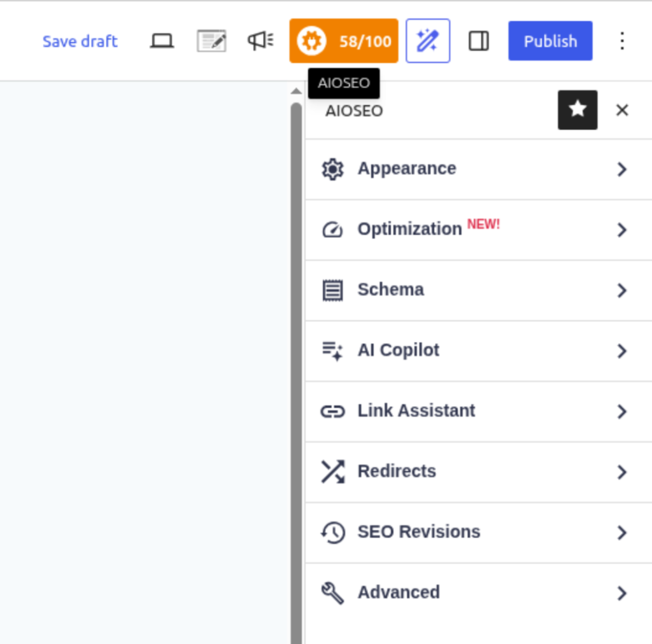Expand Link Assistant with its chevron
652x644 pixels.
click(x=622, y=411)
